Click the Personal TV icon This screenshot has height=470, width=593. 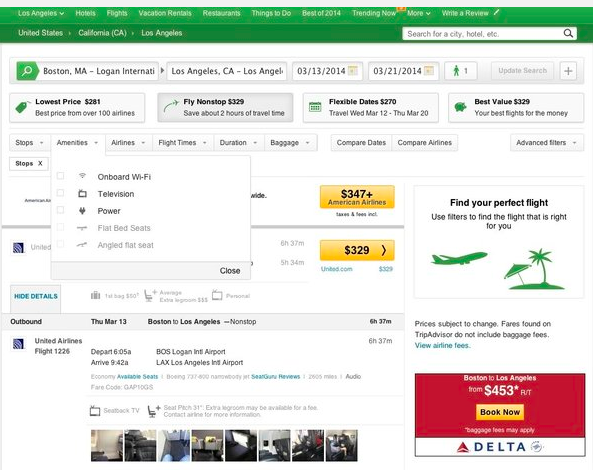point(217,295)
